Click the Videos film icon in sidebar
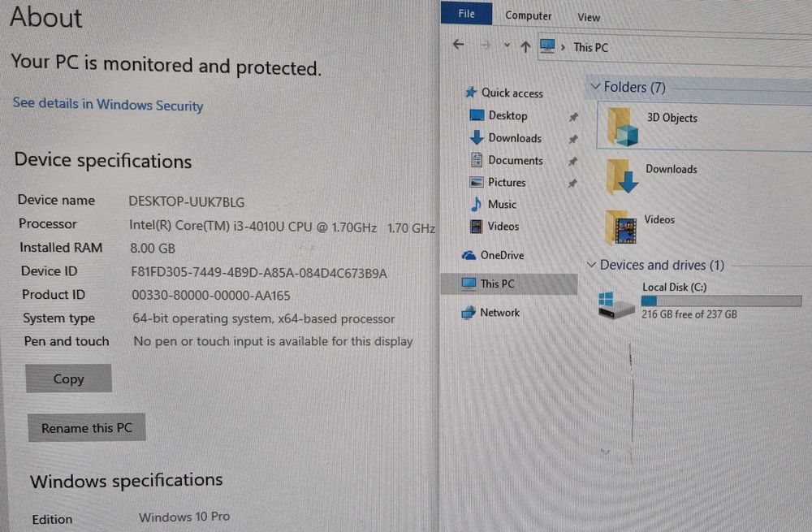This screenshot has width=812, height=532. tap(476, 226)
